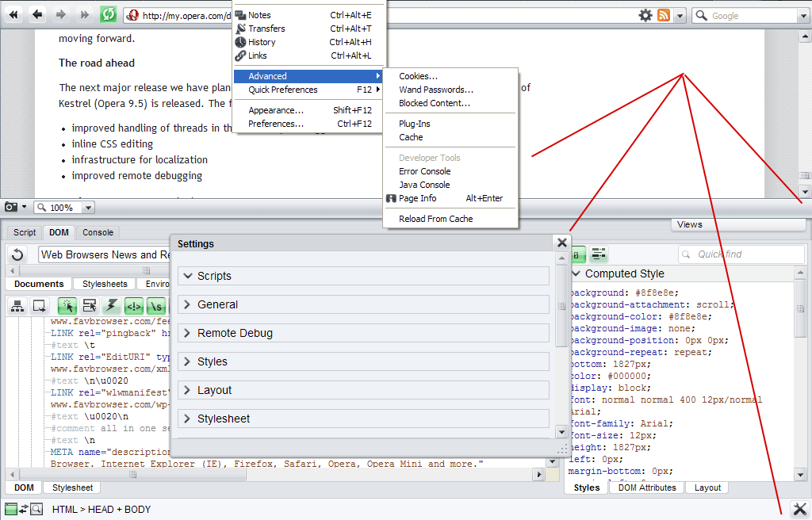The width and height of the screenshot is (812, 520).
Task: Click the gear icon in address bar
Action: click(645, 15)
